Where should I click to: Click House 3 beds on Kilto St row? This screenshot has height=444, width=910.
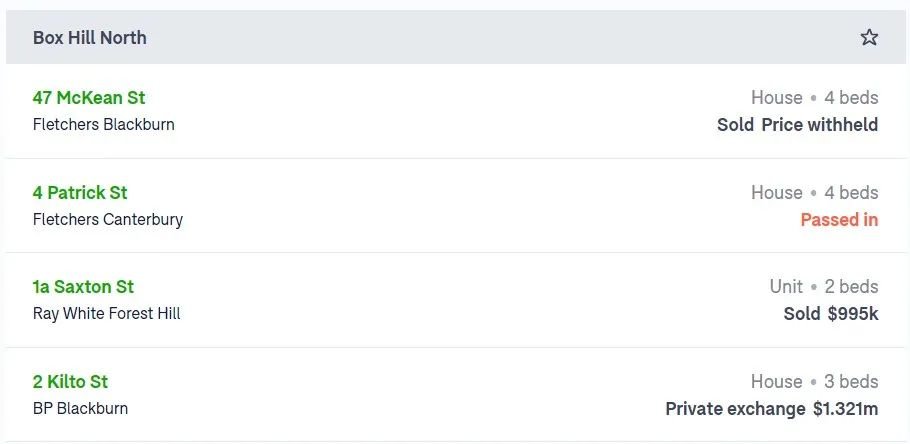coord(815,381)
